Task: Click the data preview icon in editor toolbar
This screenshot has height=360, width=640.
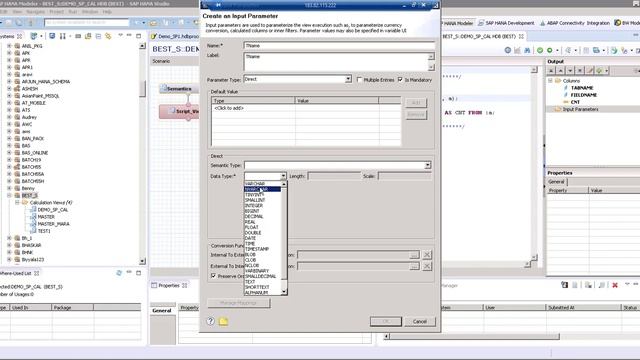Action: pos(518,50)
